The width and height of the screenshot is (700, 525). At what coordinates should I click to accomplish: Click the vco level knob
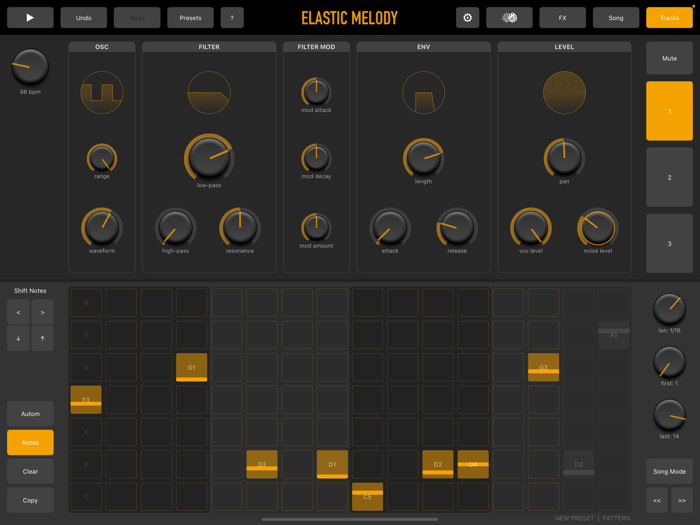530,227
